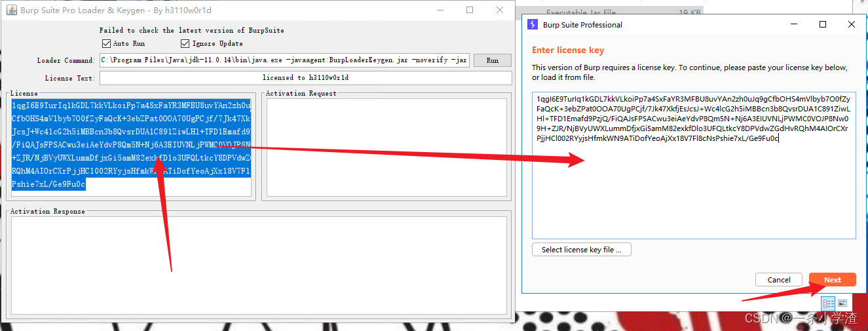Image resolution: width=868 pixels, height=331 pixels.
Task: Maximize the Keygen window
Action: click(x=470, y=10)
